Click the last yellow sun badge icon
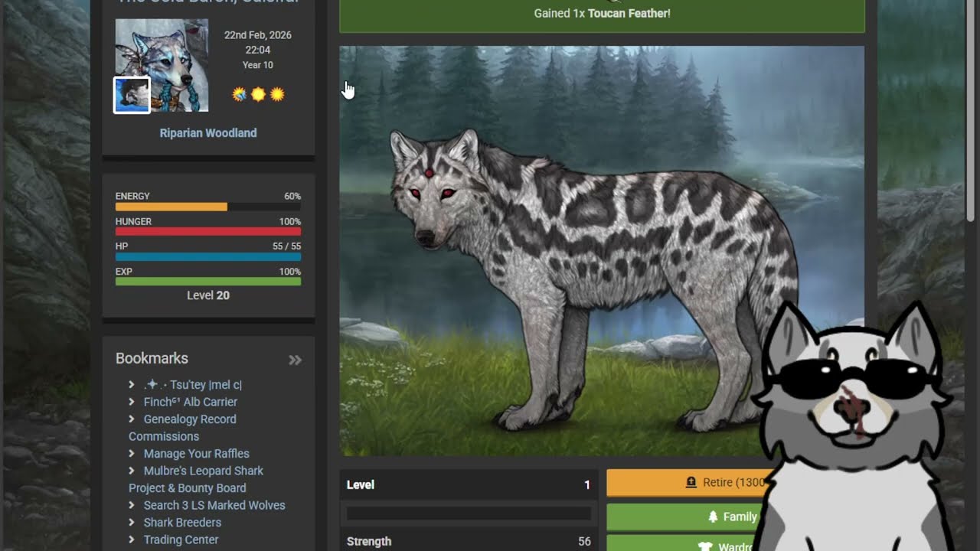Image resolution: width=980 pixels, height=551 pixels. (277, 94)
